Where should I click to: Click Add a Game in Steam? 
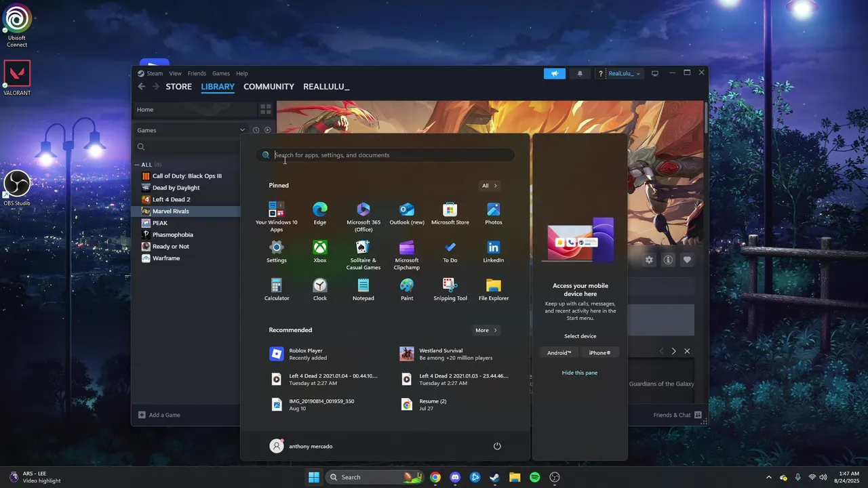click(x=159, y=415)
